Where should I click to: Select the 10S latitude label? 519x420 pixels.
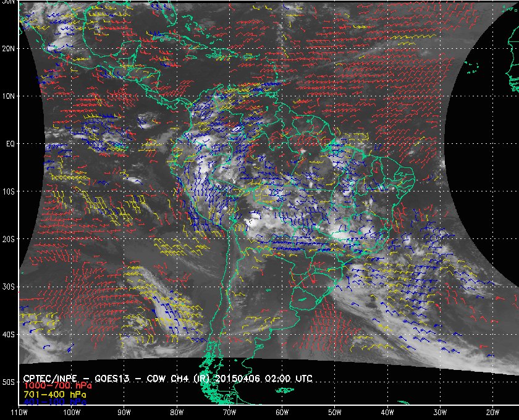8,191
